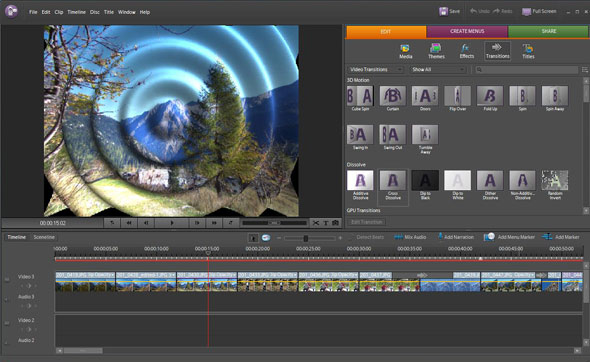Click the Add Menu Marker button
The height and width of the screenshot is (362, 590).
tap(509, 237)
